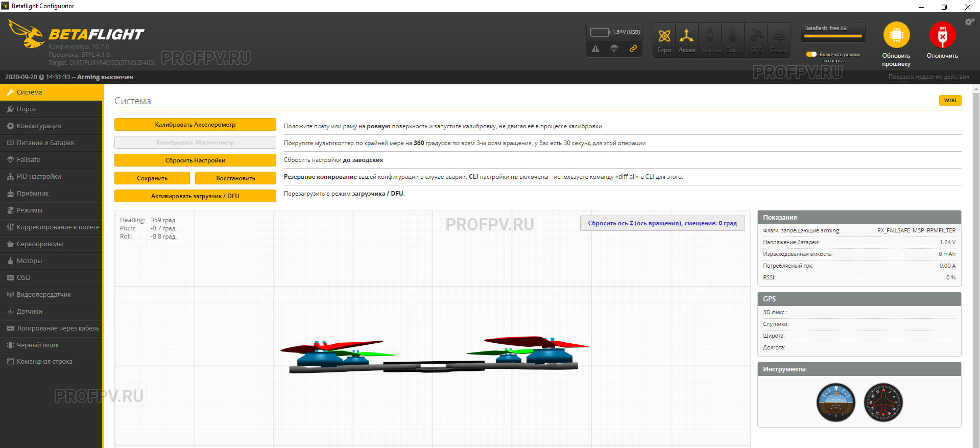
Task: Open the Датчики tab
Action: coord(51,312)
